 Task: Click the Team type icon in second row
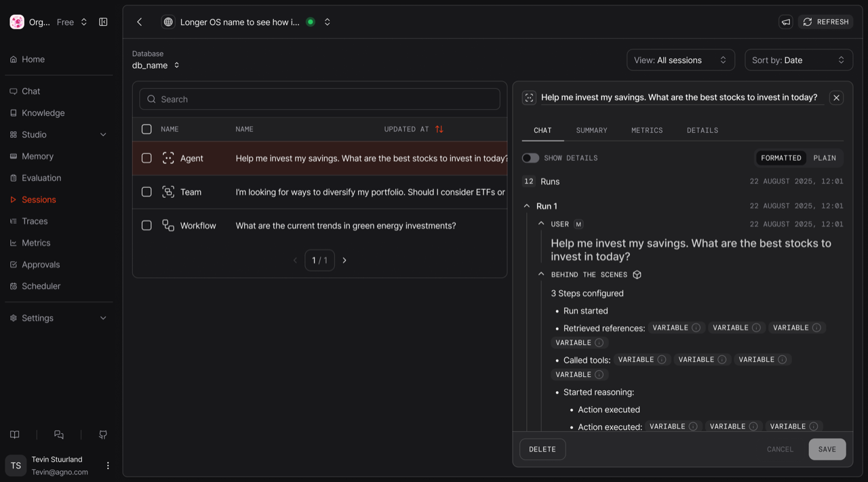point(168,192)
